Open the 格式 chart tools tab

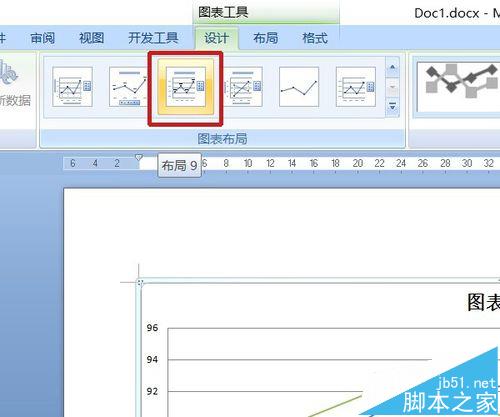[315, 38]
